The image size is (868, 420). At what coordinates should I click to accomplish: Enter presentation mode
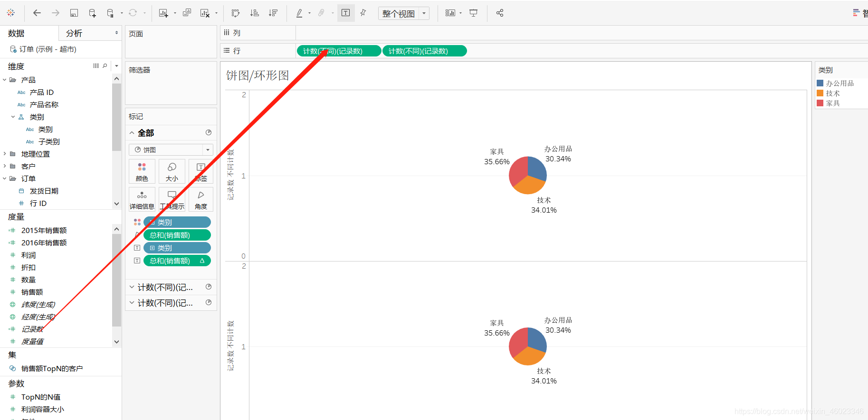(474, 13)
